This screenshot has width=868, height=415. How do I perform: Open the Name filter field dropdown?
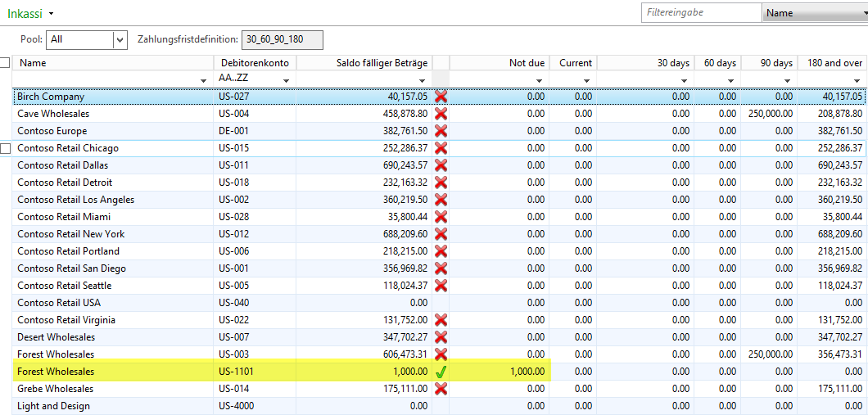click(x=814, y=13)
